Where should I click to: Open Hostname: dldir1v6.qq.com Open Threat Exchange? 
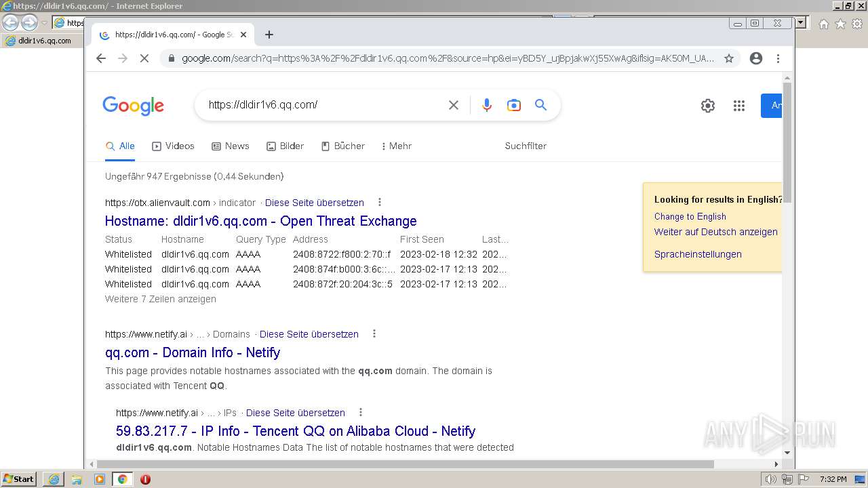coord(261,221)
